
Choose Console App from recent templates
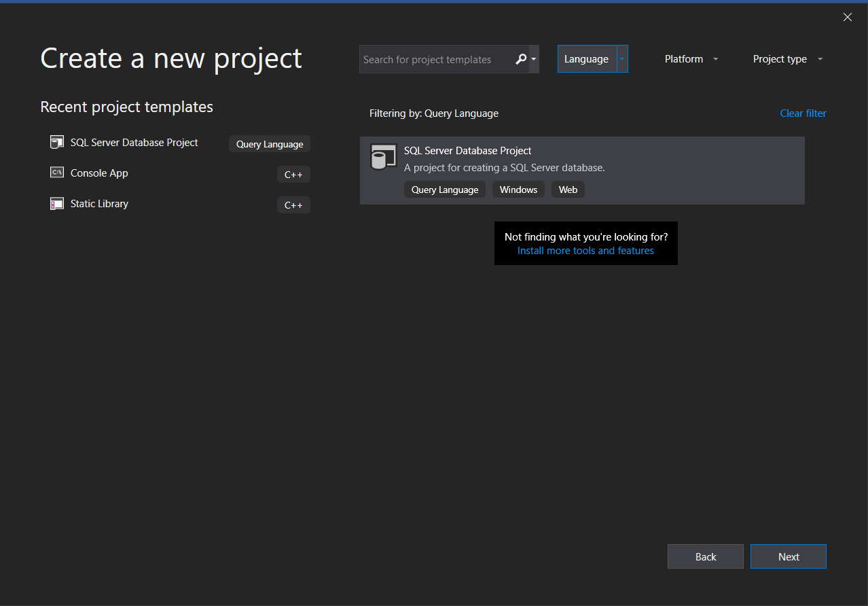click(99, 173)
